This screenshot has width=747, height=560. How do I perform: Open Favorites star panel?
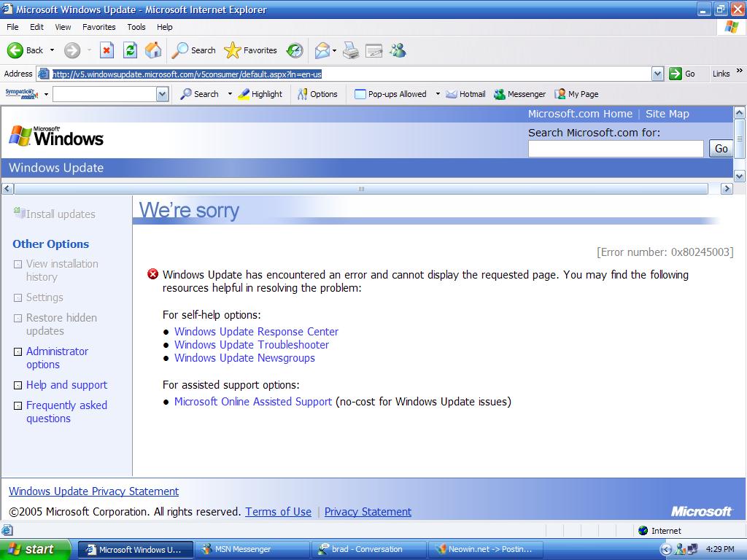click(251, 50)
